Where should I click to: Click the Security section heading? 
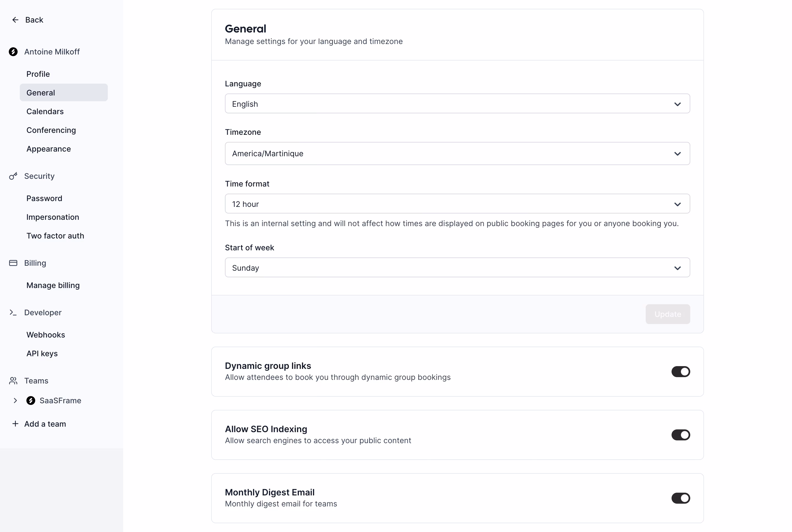pos(39,176)
